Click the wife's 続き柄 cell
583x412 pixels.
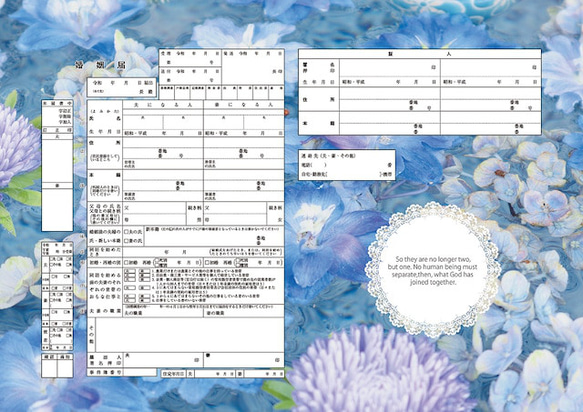tap(276, 214)
